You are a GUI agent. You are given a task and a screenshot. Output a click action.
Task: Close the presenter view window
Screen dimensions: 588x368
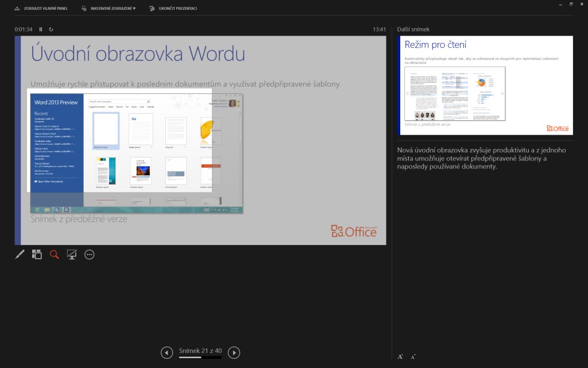click(x=582, y=4)
